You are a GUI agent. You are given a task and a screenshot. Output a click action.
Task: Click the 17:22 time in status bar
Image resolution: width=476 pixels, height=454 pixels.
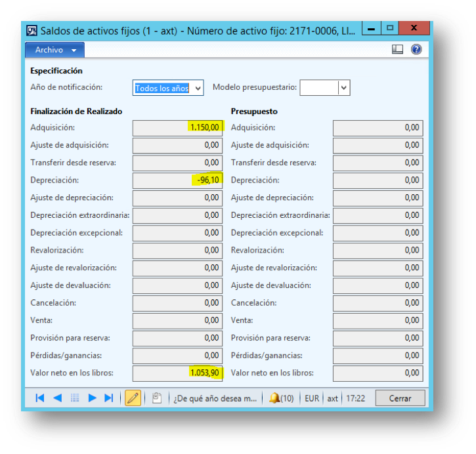(x=355, y=398)
